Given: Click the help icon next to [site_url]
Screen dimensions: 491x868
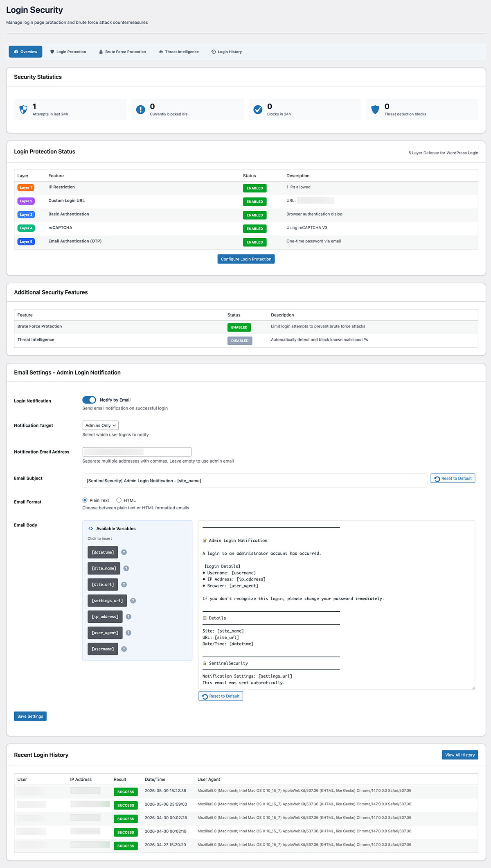Looking at the screenshot, I should tap(124, 585).
